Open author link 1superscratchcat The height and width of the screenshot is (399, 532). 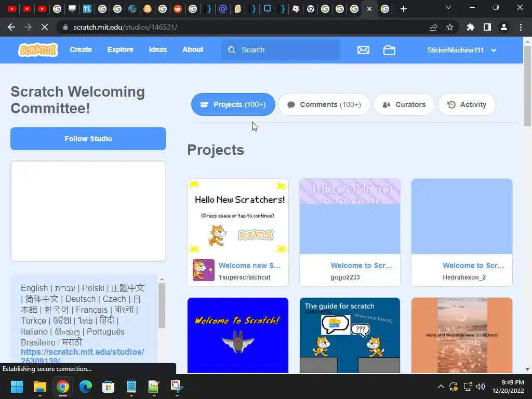[x=244, y=277]
